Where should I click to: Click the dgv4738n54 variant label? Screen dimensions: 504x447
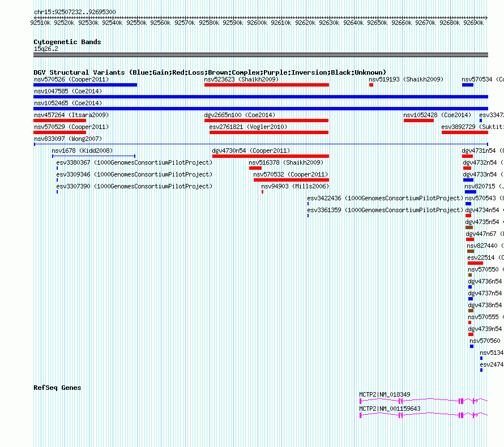point(485,305)
